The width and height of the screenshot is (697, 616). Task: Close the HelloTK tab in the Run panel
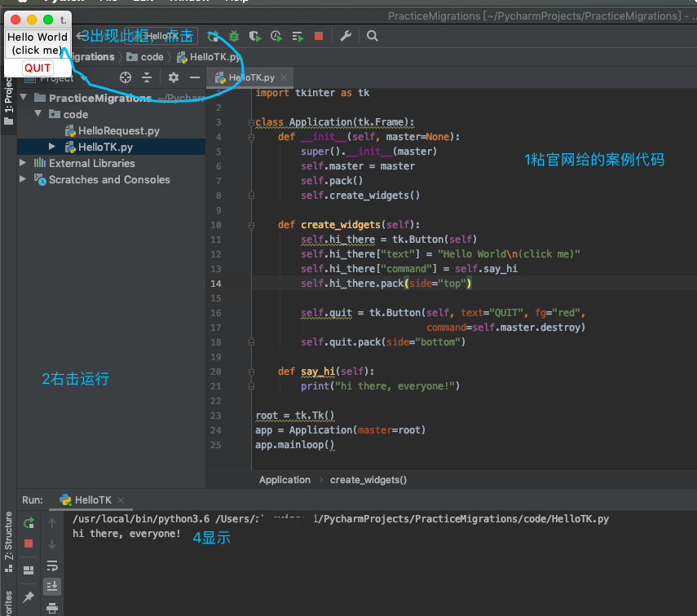(x=121, y=500)
